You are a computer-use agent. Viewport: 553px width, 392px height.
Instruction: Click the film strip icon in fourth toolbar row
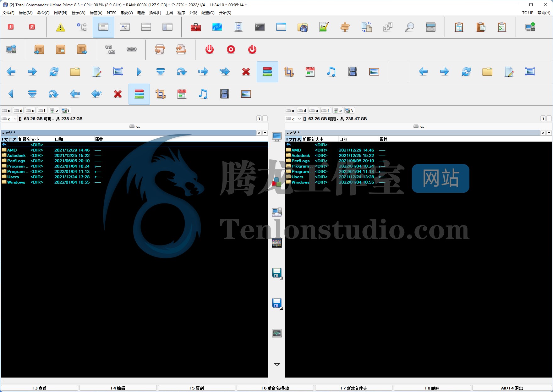pos(225,94)
